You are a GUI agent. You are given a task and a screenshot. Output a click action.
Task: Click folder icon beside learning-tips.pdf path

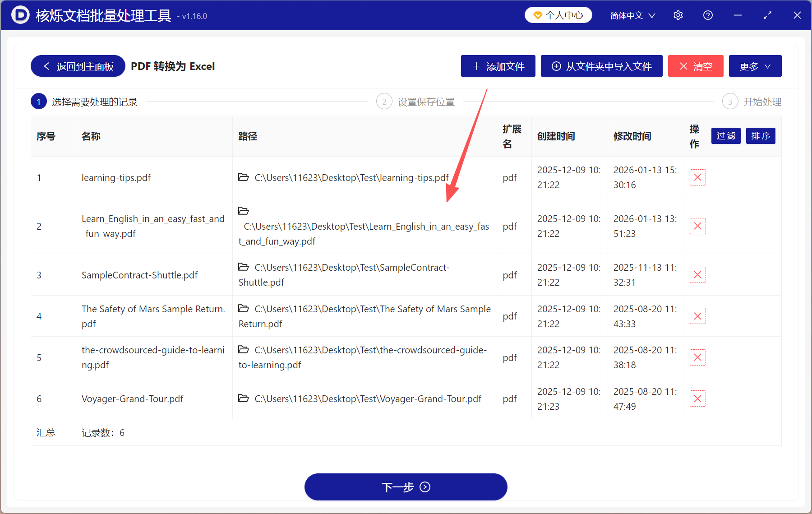(244, 177)
